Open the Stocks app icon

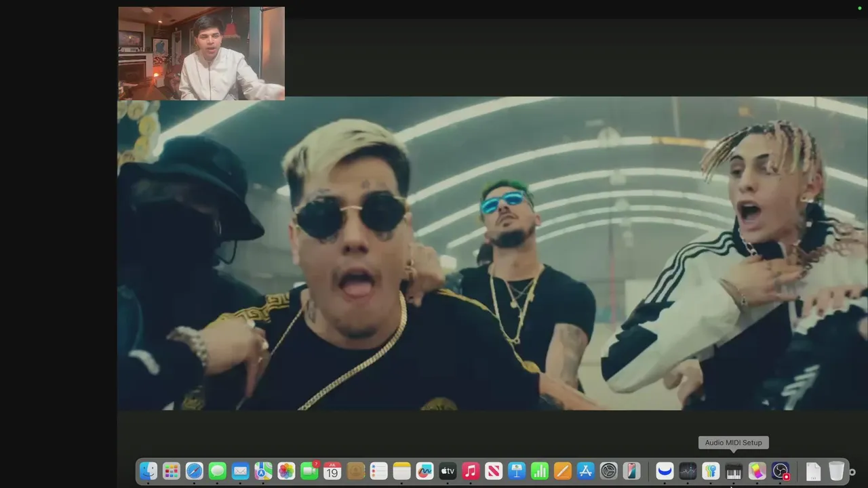(688, 471)
